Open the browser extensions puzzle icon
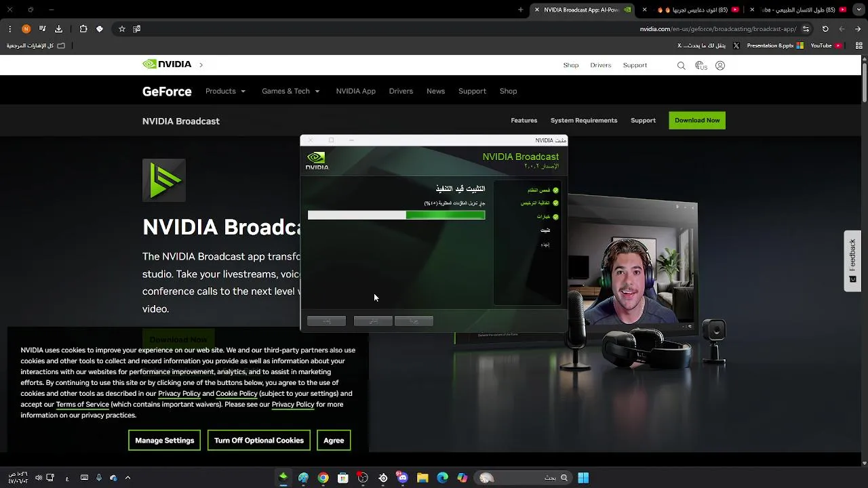Viewport: 868px width, 488px height. (83, 29)
